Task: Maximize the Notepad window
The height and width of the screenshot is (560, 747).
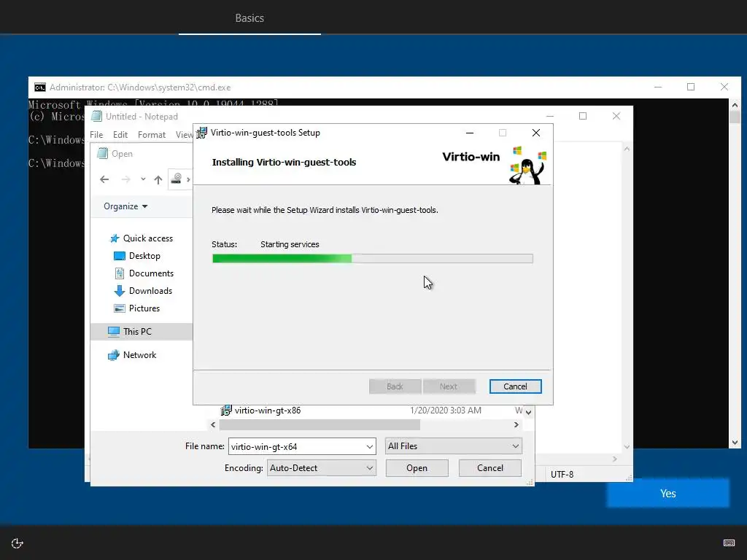Action: click(x=583, y=116)
